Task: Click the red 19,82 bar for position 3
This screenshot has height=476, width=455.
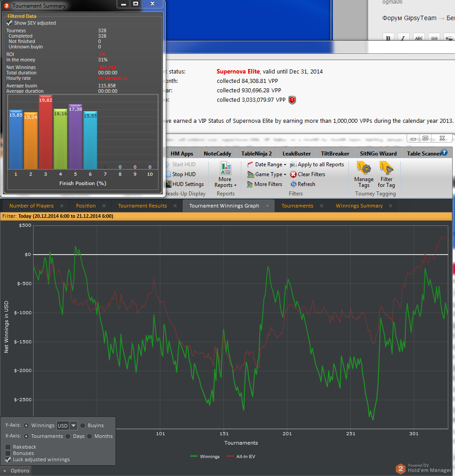Action: (46, 132)
